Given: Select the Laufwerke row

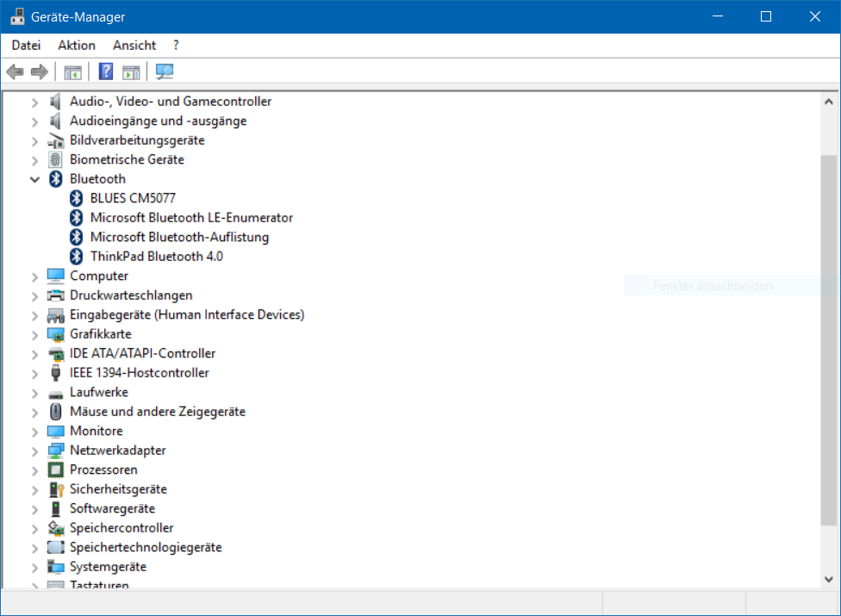Looking at the screenshot, I should pos(99,392).
